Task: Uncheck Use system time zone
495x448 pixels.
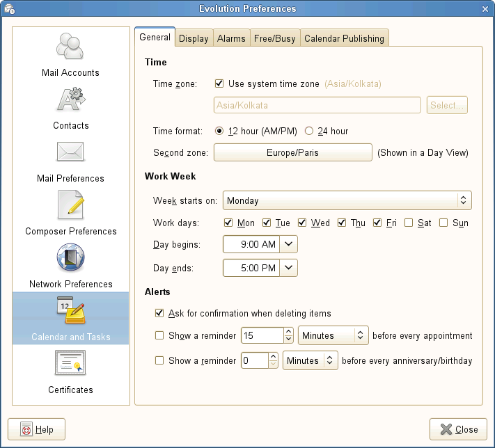Action: pos(219,83)
